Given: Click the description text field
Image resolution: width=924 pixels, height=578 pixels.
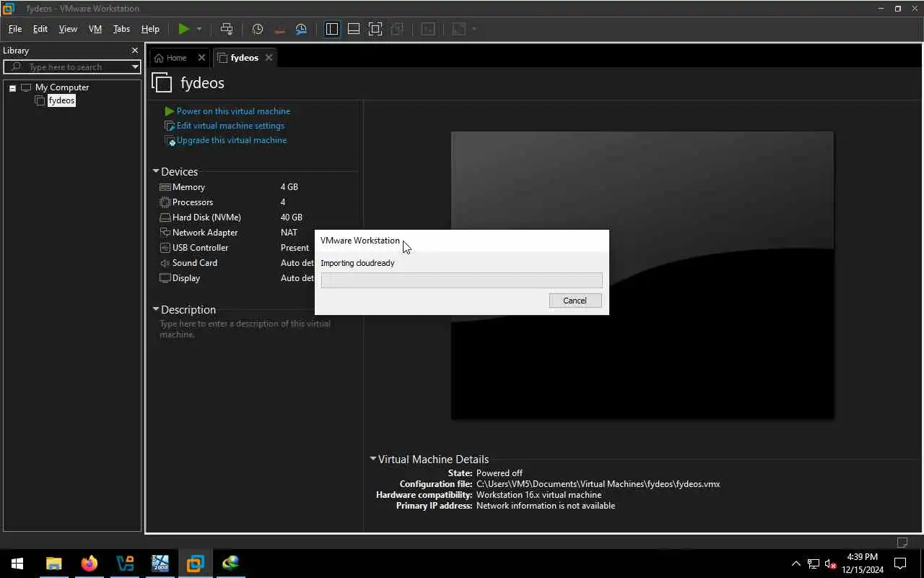Looking at the screenshot, I should [x=245, y=329].
